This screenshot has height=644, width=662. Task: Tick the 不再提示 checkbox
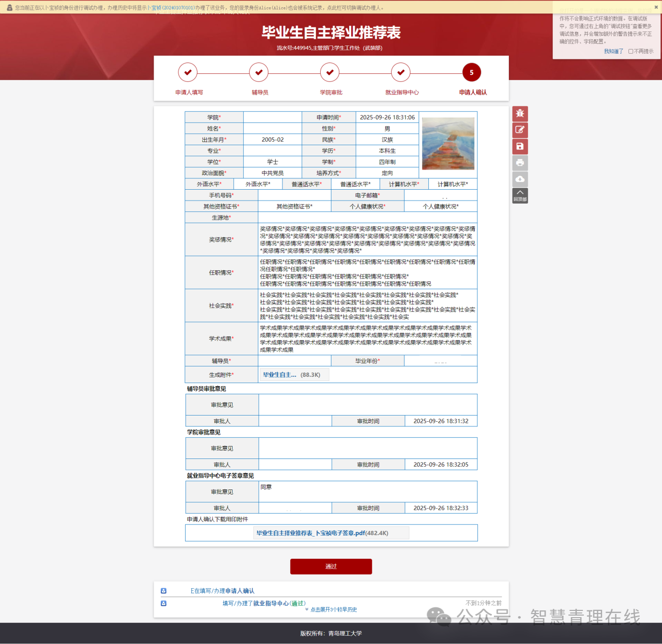pos(630,51)
